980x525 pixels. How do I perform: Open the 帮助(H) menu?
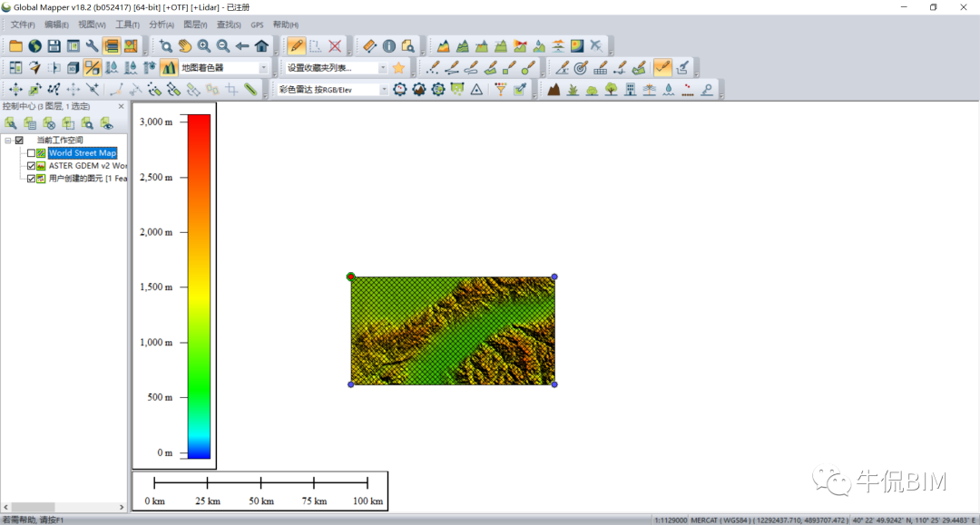point(286,24)
